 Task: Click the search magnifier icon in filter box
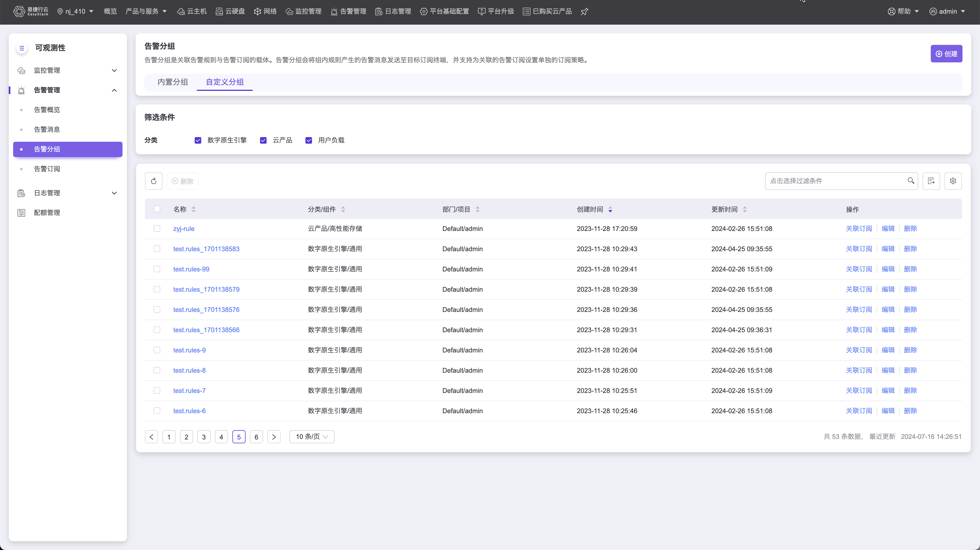pos(911,181)
